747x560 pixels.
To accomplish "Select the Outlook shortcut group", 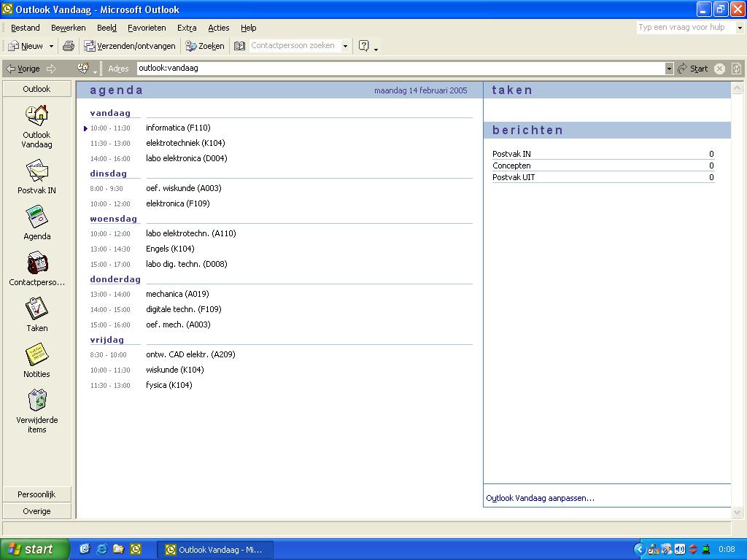I will pos(36,89).
